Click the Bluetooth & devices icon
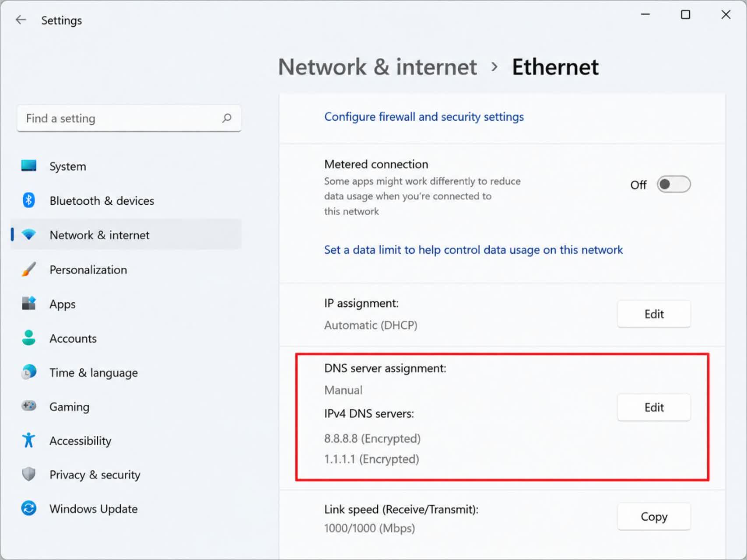Image resolution: width=747 pixels, height=560 pixels. point(29,200)
